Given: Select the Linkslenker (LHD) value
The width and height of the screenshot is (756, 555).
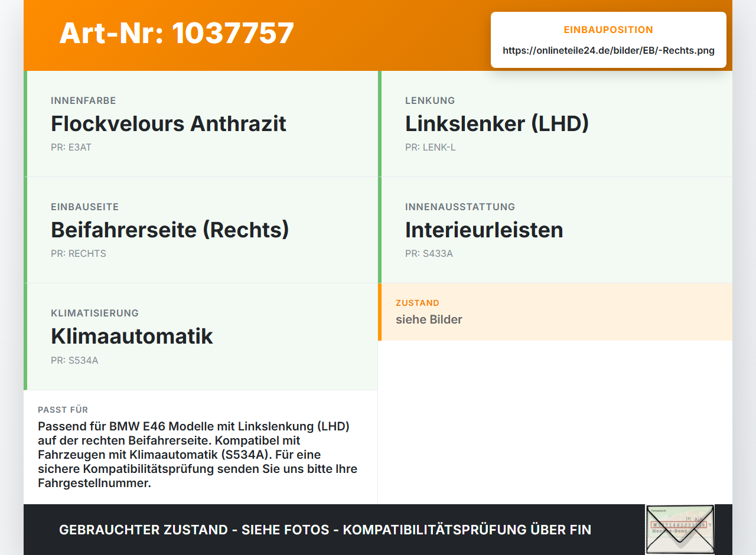Looking at the screenshot, I should (x=497, y=123).
